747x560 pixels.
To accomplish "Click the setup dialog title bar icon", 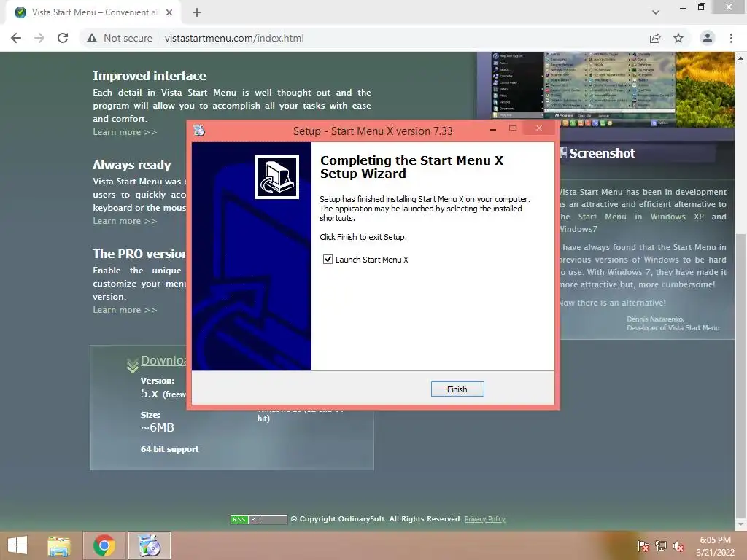I will coord(199,130).
